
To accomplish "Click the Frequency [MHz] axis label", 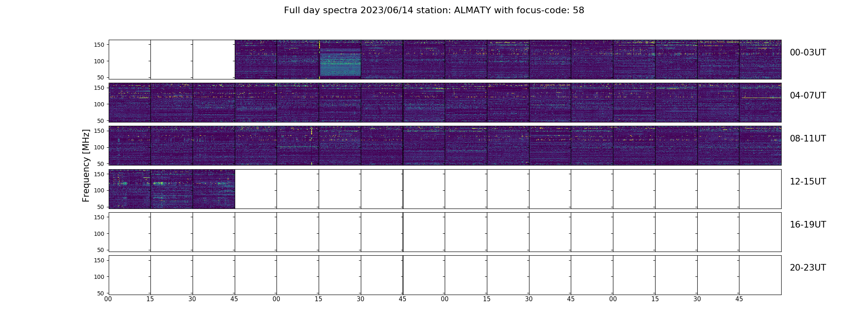I will pyautogui.click(x=86, y=165).
